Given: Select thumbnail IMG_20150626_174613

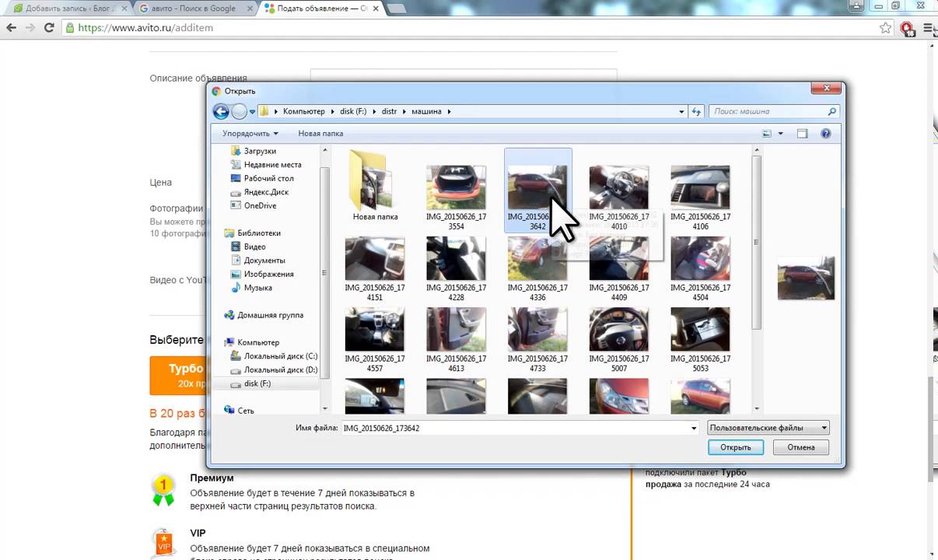Looking at the screenshot, I should click(457, 330).
